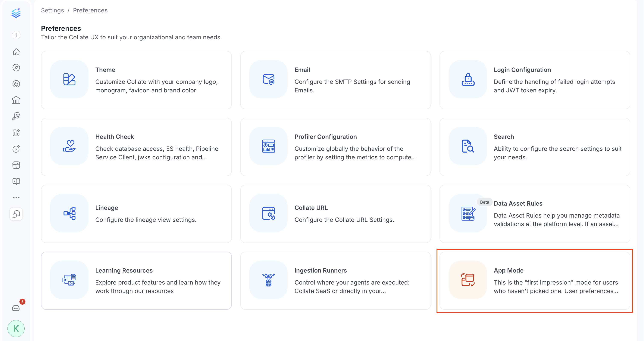Click the Email envelope icon
This screenshot has width=644, height=341.
point(269,79)
